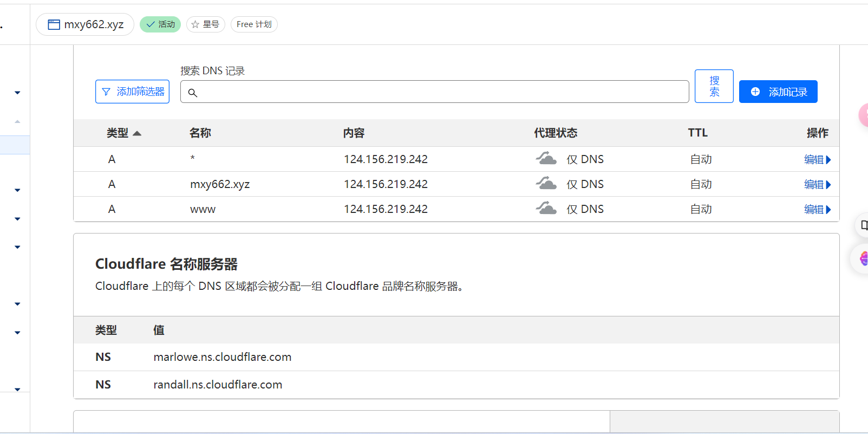
Task: Select the highlighted item in left sidebar
Action: [15, 145]
